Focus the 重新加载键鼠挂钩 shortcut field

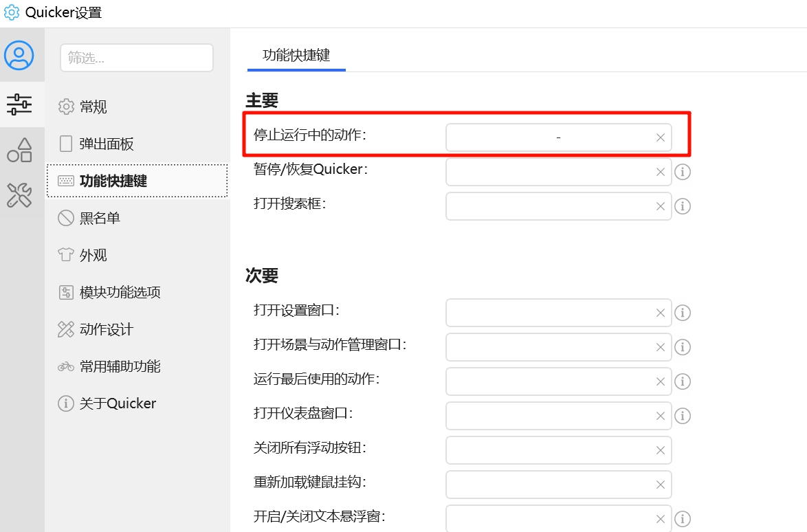558,485
